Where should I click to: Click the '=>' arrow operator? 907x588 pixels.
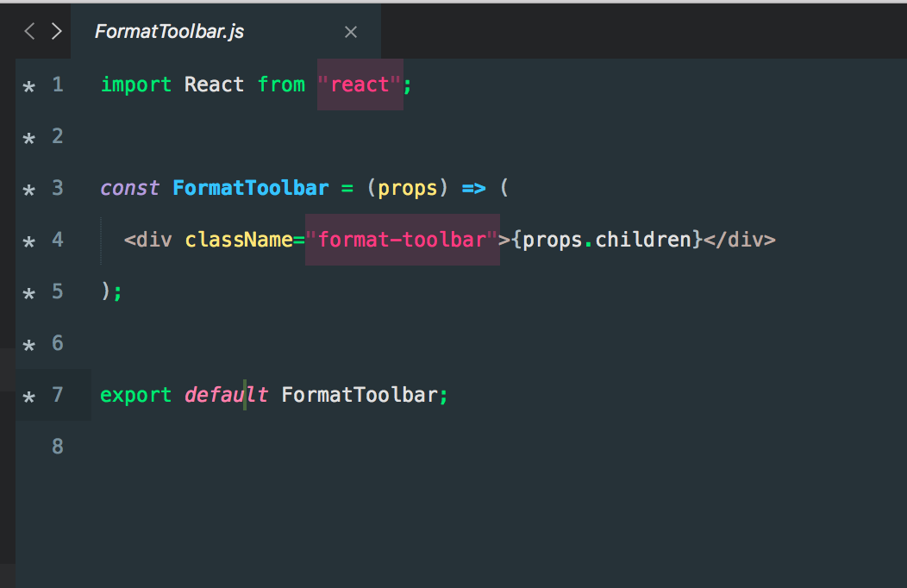click(x=473, y=189)
